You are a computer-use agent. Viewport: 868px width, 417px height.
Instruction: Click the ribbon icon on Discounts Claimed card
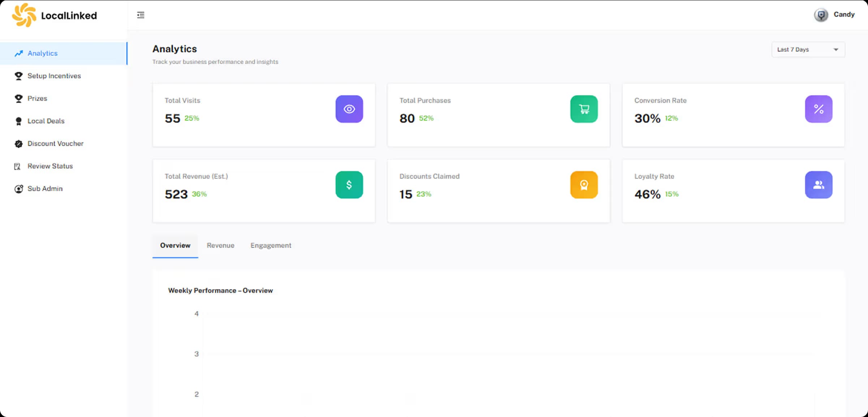(584, 185)
